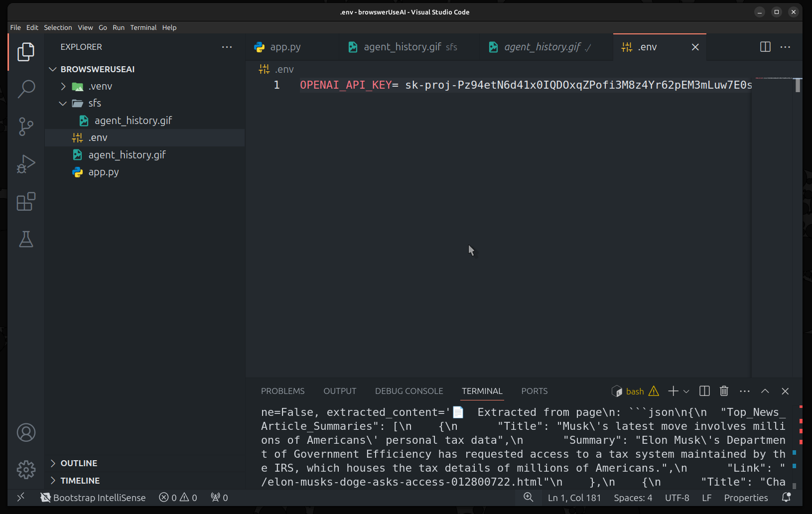Split the editor right
Viewport: 812px width, 514px height.
tap(765, 47)
